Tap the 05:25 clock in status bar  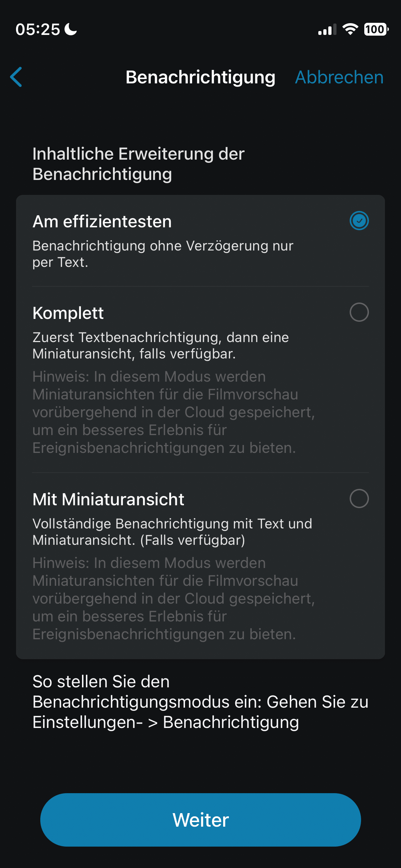(38, 29)
